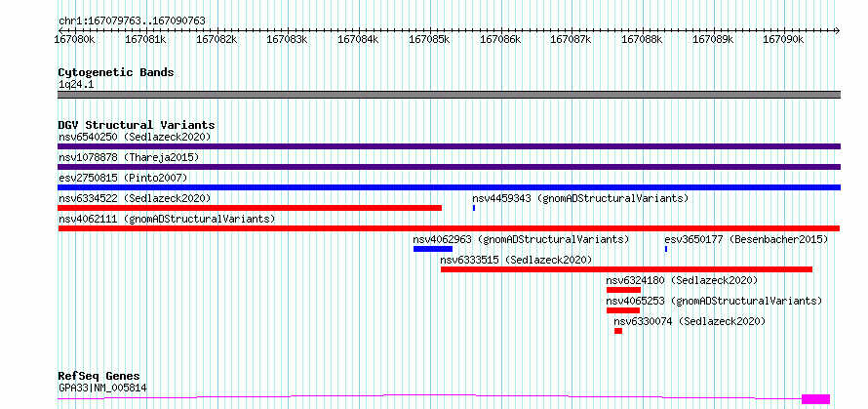
Task: Click the 167090k ruler position
Action: (x=784, y=39)
